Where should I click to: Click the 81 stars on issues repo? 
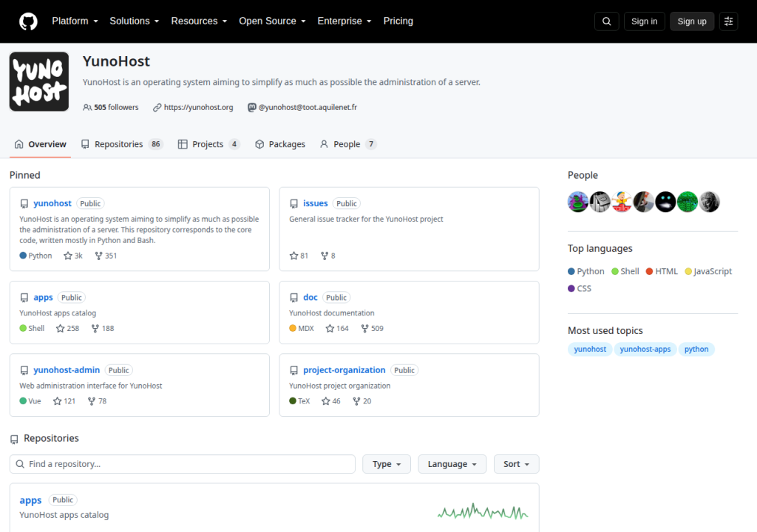click(299, 256)
